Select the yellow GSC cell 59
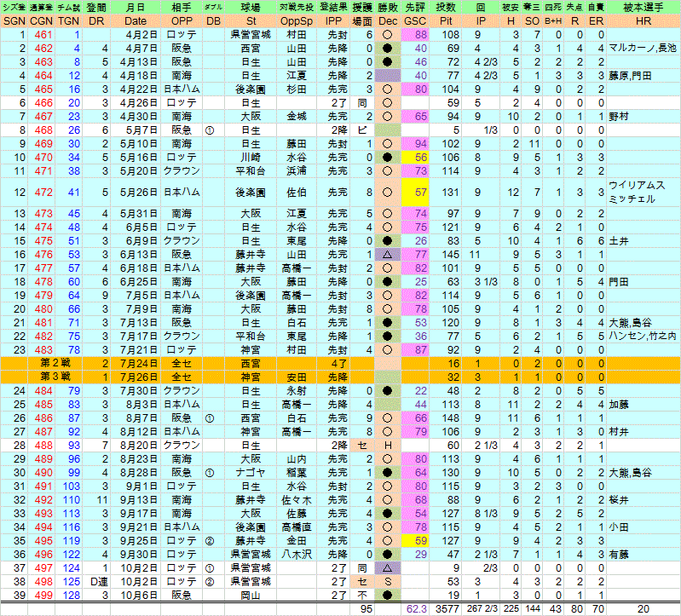The image size is (681, 616). (415, 540)
